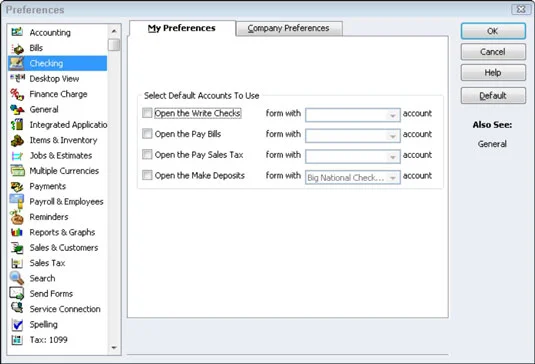Enable Open the Write Checks checkbox
This screenshot has width=535, height=364.
pos(147,113)
